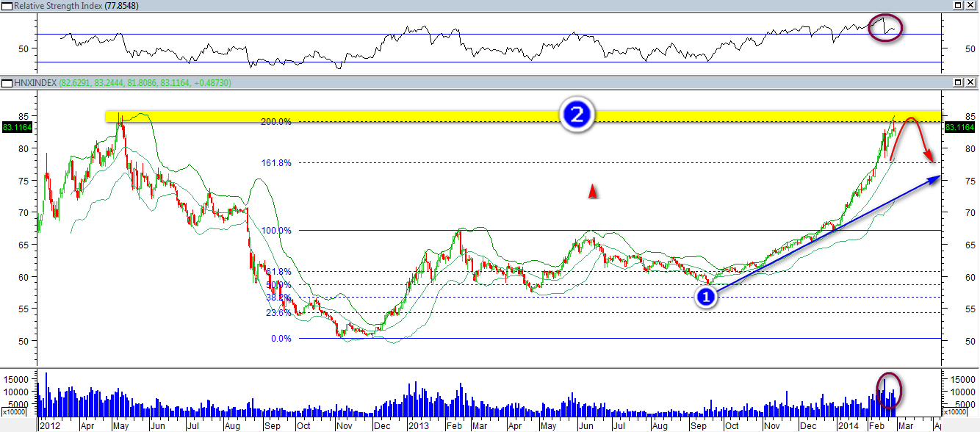The width and height of the screenshot is (980, 432).
Task: Select the blue circle marker numbered 2
Action: pyautogui.click(x=577, y=115)
